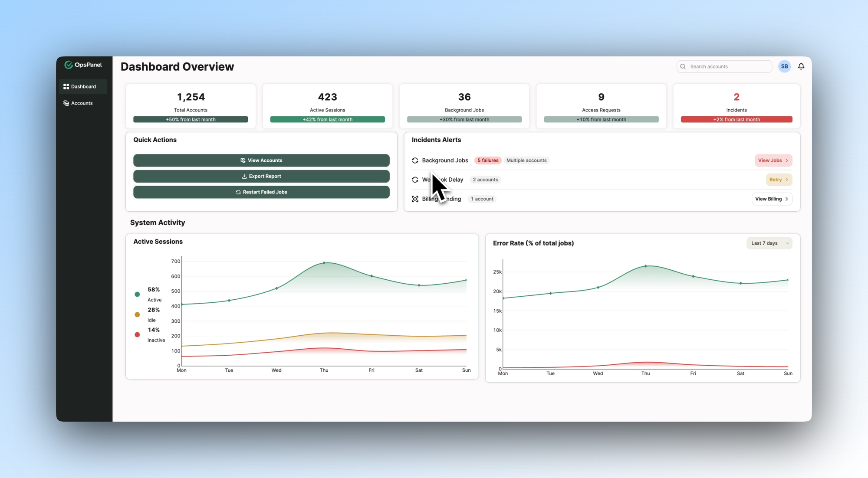868x478 pixels.
Task: Open the Accounts sidebar item
Action: [83, 103]
